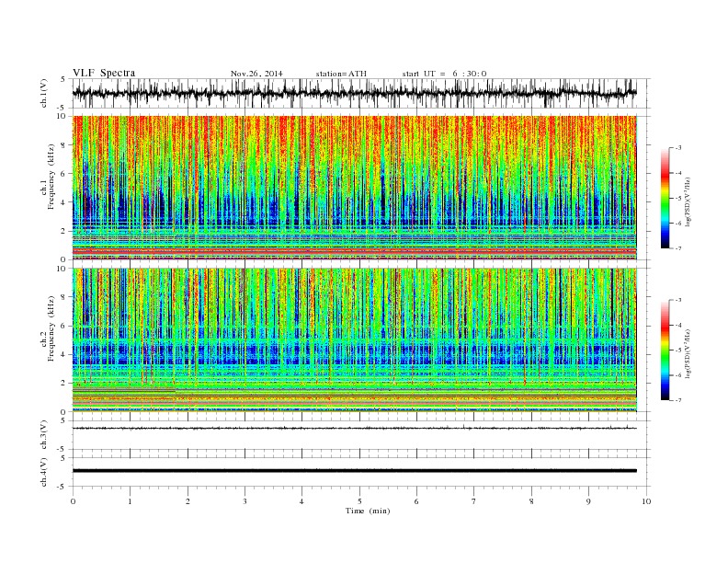Click the "10" kHz tick of ch.1 spectrogram
728x563 pixels.
(x=63, y=116)
